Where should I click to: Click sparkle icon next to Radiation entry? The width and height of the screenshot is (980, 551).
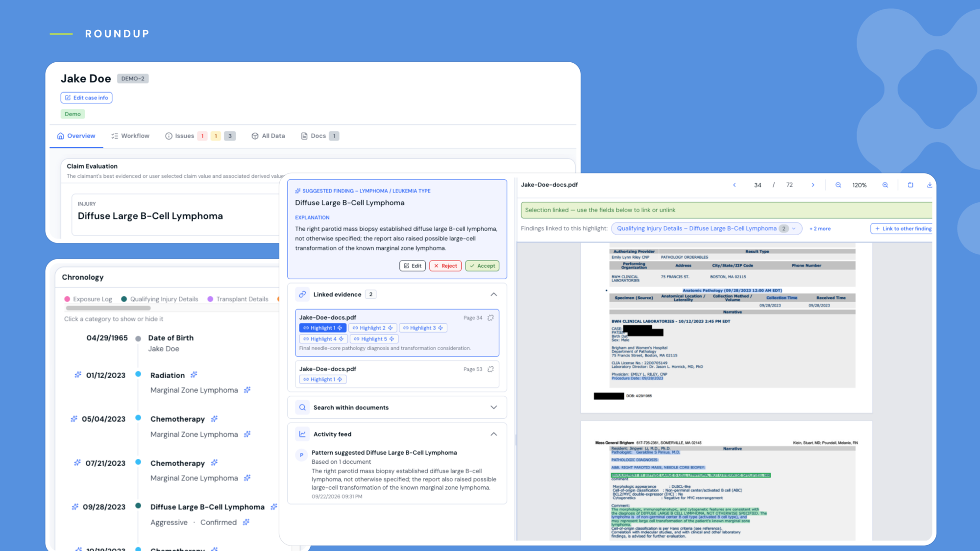coord(194,375)
